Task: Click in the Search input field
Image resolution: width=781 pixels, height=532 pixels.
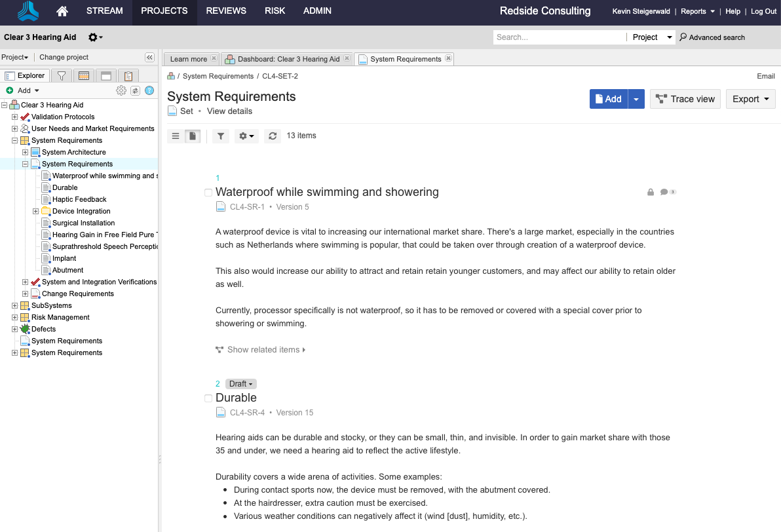Action: pyautogui.click(x=559, y=37)
